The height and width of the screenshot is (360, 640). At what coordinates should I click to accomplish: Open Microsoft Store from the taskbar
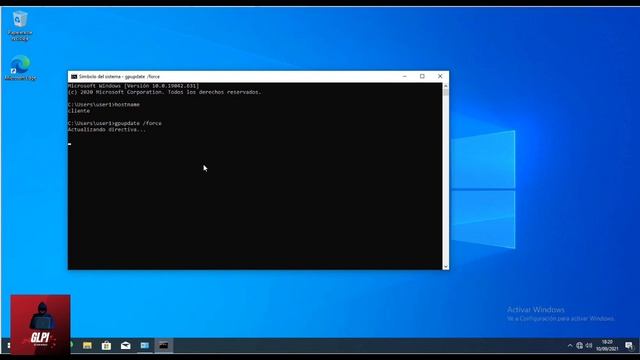(106, 346)
